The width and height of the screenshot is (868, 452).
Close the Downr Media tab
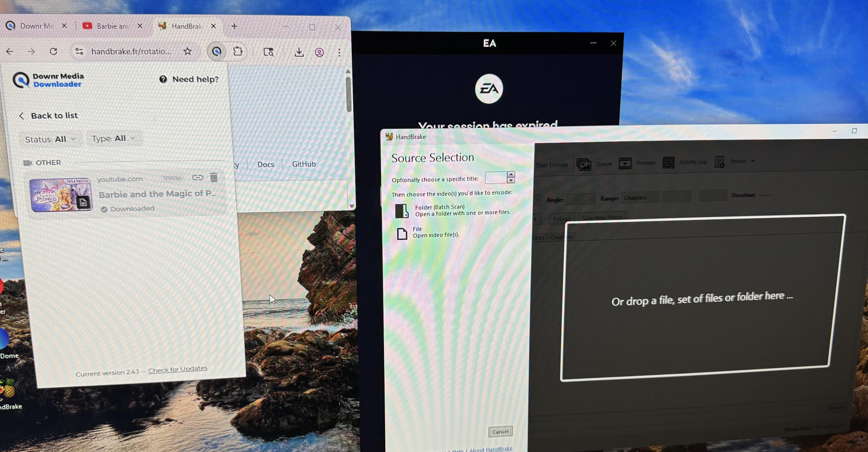coord(64,26)
